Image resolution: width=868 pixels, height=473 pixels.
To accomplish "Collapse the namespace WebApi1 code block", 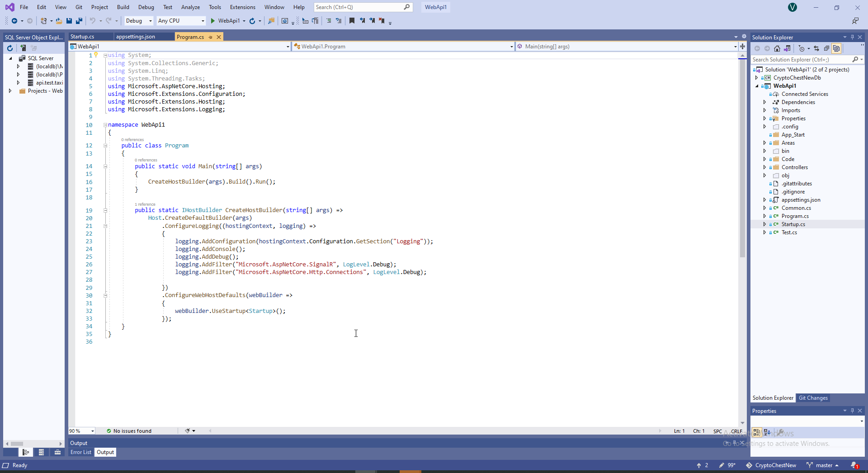I will tap(105, 125).
